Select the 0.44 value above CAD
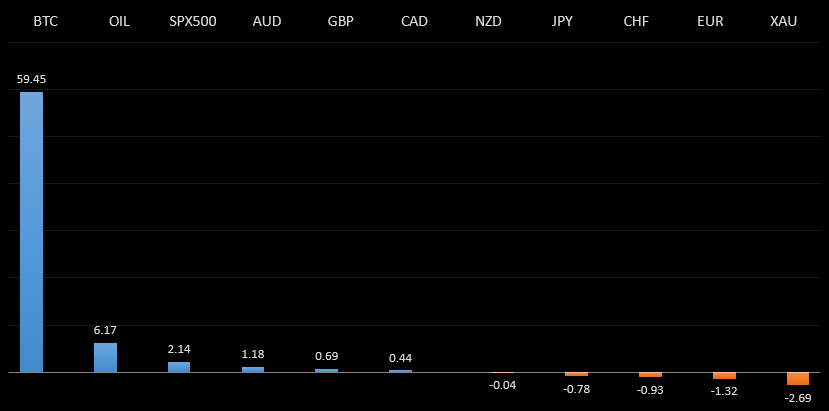This screenshot has width=829, height=411. 400,358
